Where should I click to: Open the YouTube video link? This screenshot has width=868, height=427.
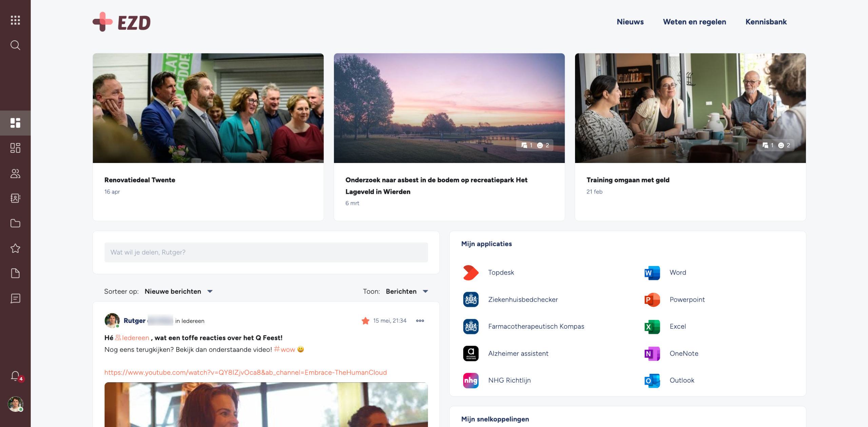click(245, 372)
